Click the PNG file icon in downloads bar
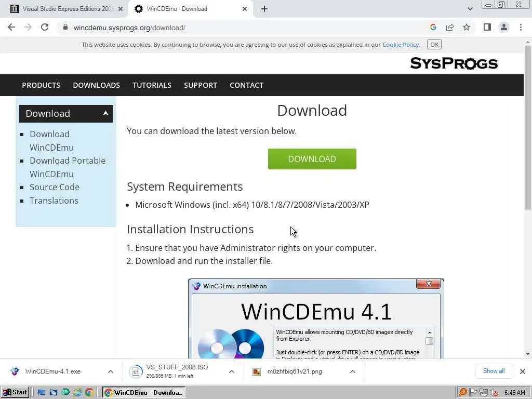 click(x=257, y=372)
